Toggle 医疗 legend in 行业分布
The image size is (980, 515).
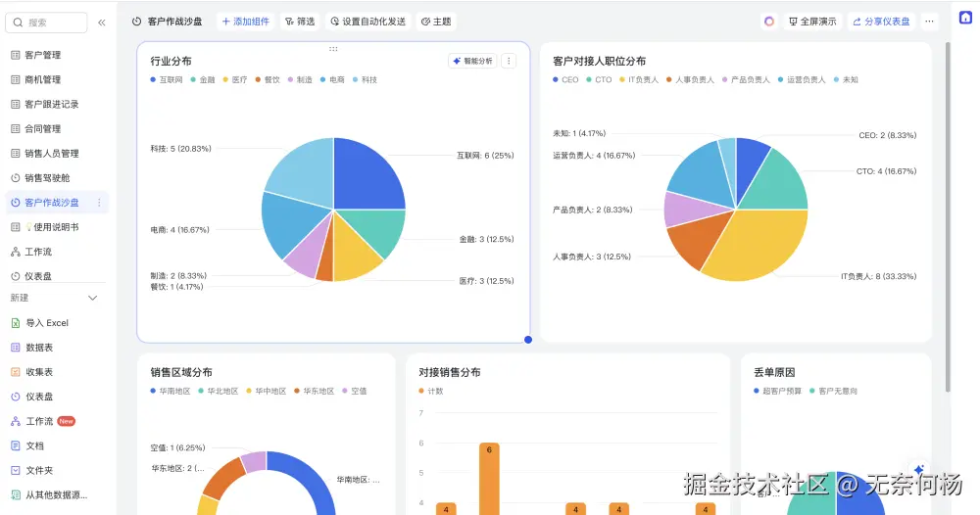tap(235, 80)
